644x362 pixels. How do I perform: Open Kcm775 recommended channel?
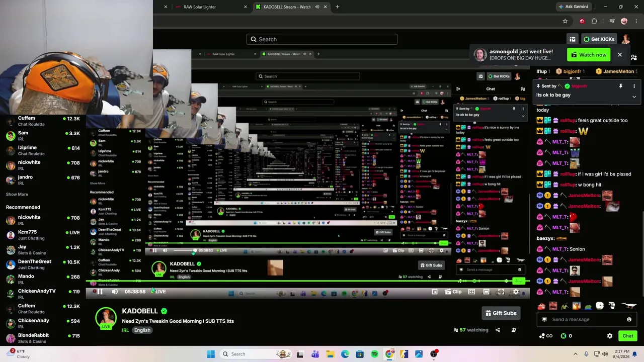(43, 235)
